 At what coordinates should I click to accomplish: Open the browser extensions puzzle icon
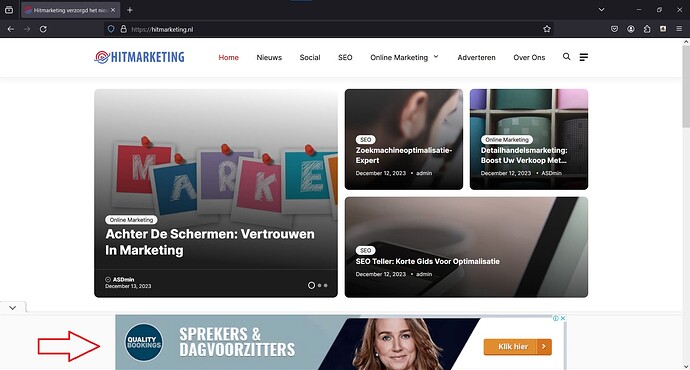coord(647,29)
